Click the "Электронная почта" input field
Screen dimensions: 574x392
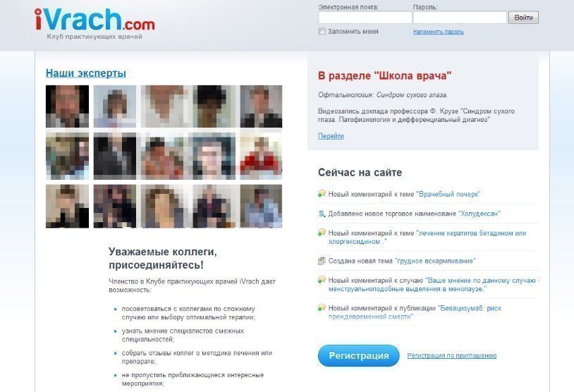pyautogui.click(x=365, y=18)
